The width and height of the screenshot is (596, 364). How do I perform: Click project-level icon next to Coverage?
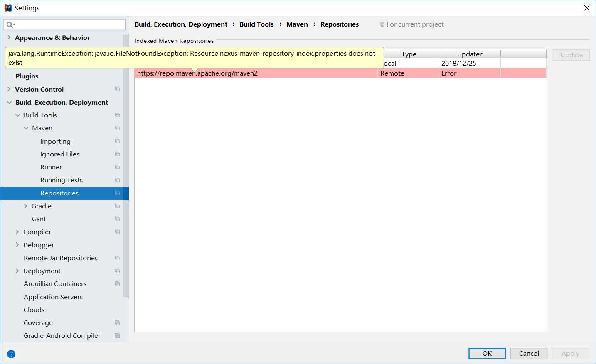point(118,322)
